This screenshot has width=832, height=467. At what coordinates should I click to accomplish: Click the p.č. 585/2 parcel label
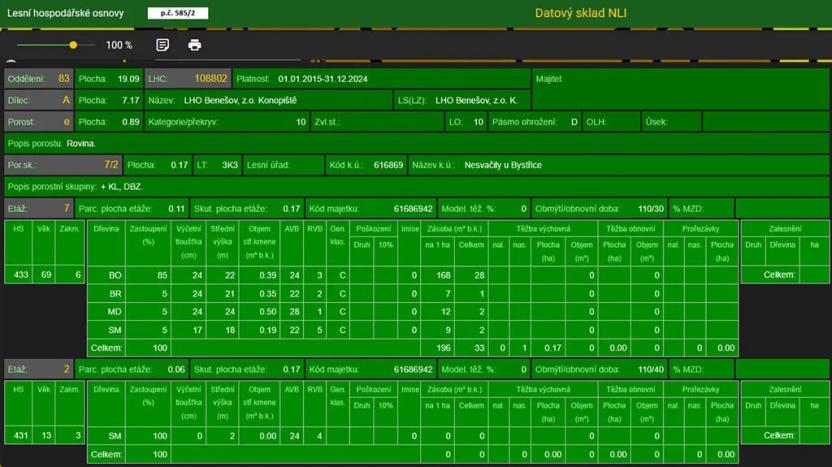coord(178,13)
